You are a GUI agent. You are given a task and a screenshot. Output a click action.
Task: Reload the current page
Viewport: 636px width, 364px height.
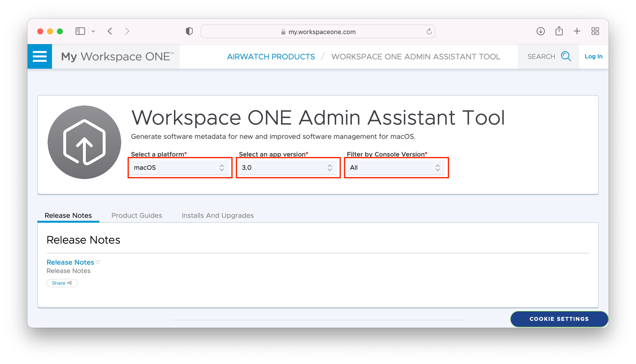click(429, 31)
